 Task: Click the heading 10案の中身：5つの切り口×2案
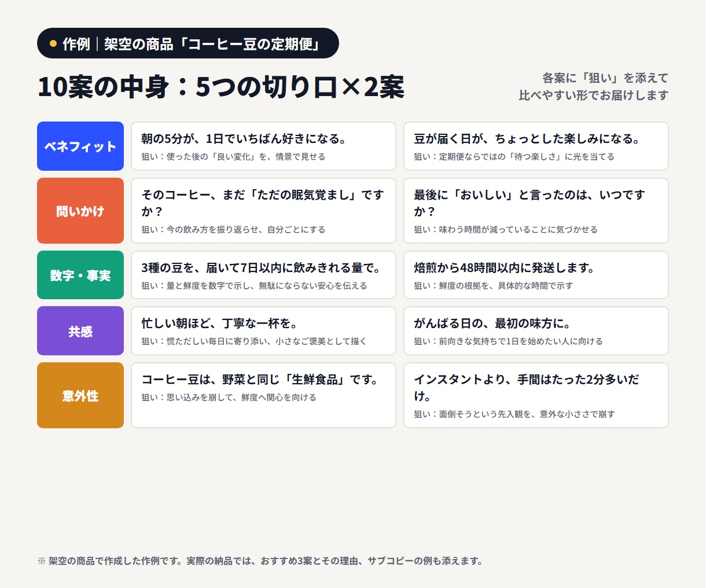221,87
